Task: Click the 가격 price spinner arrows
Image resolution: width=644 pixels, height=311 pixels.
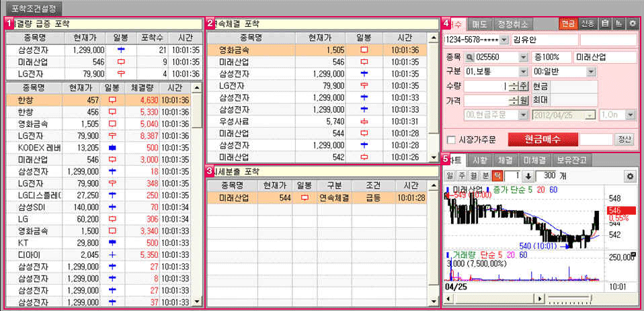Action: tap(513, 101)
